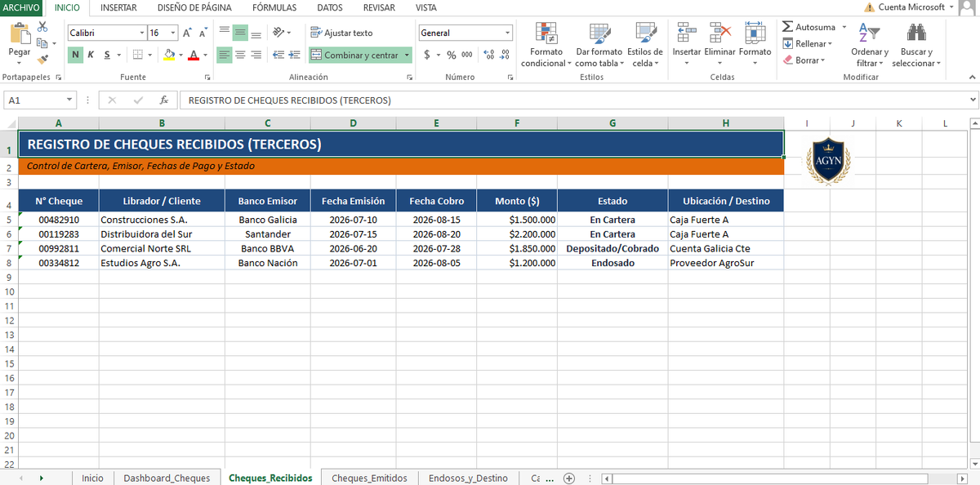Click the cell borders icon

(137, 55)
